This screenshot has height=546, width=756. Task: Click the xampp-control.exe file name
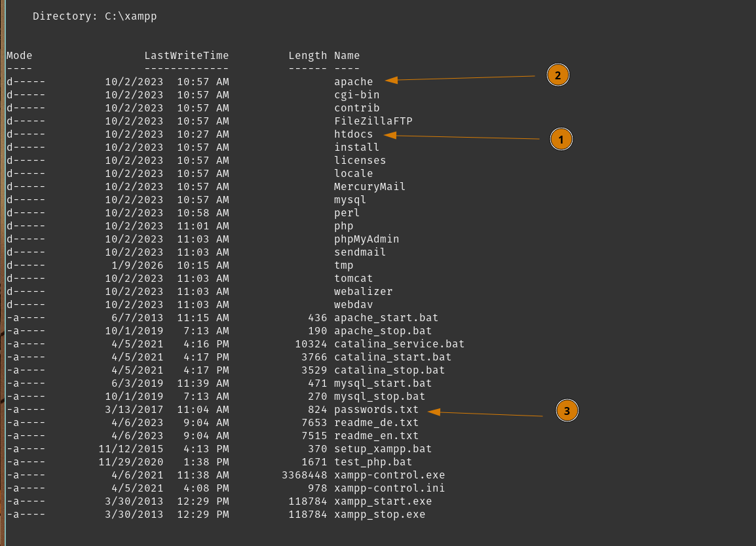[x=389, y=475]
